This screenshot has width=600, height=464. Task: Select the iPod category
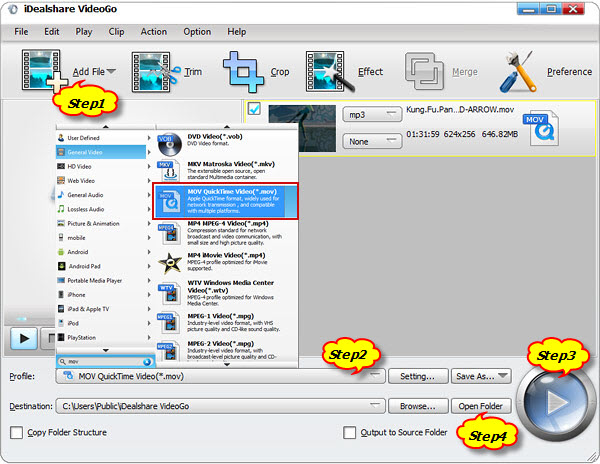[101, 323]
